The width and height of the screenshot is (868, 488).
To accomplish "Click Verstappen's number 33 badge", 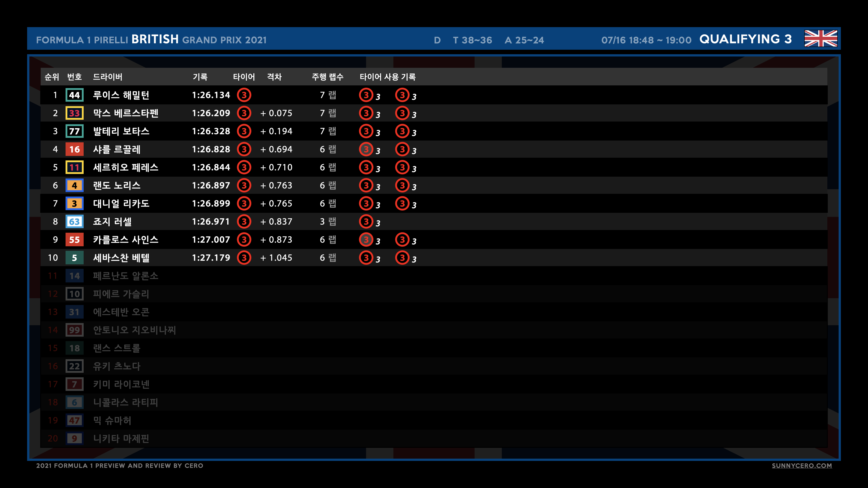I will point(74,113).
